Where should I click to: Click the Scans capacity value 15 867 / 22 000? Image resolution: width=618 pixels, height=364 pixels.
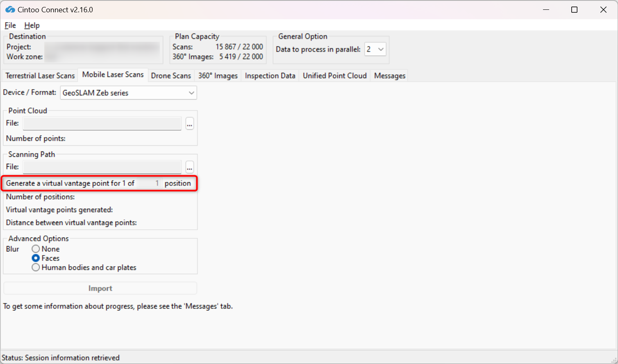click(239, 47)
